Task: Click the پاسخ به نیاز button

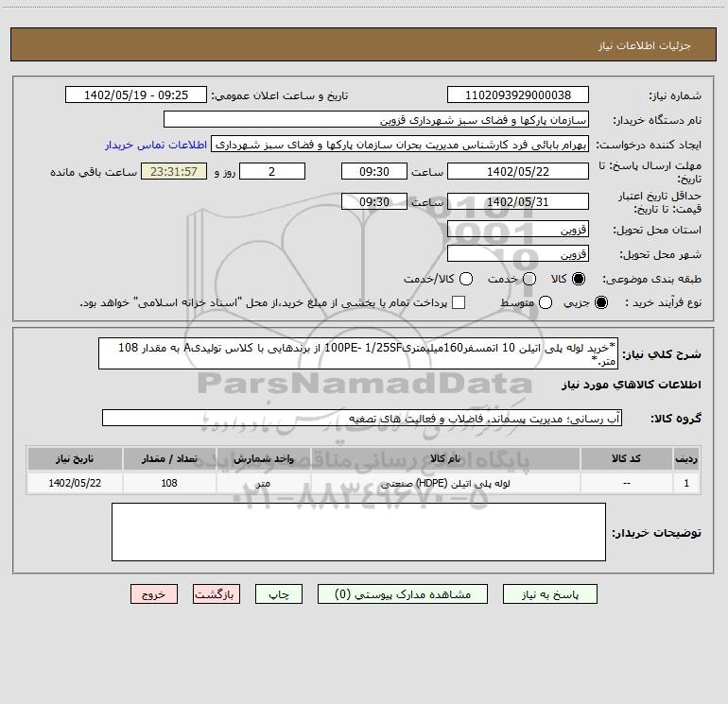Action: 550,594
